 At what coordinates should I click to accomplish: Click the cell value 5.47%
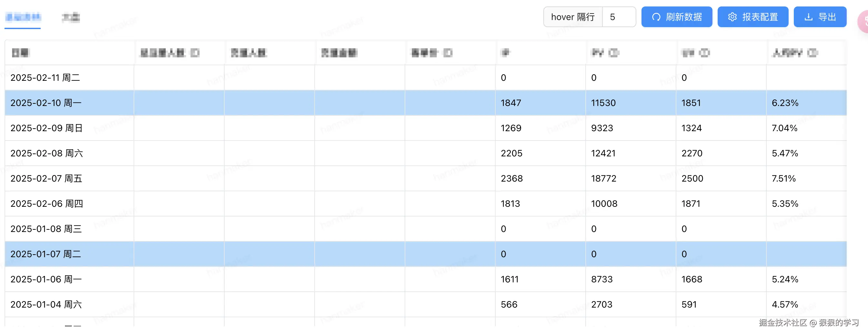[785, 153]
